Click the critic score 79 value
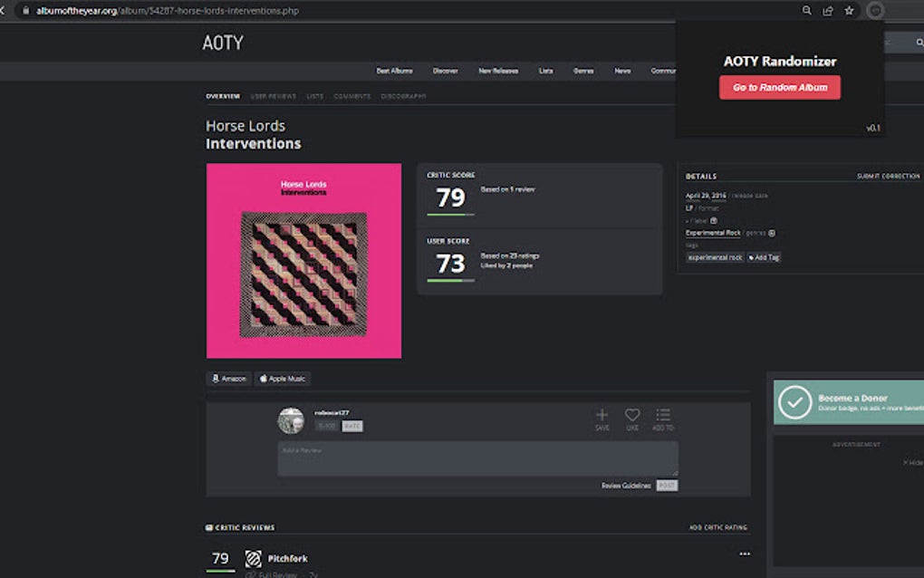Viewport: 924px width, 578px height. point(450,197)
